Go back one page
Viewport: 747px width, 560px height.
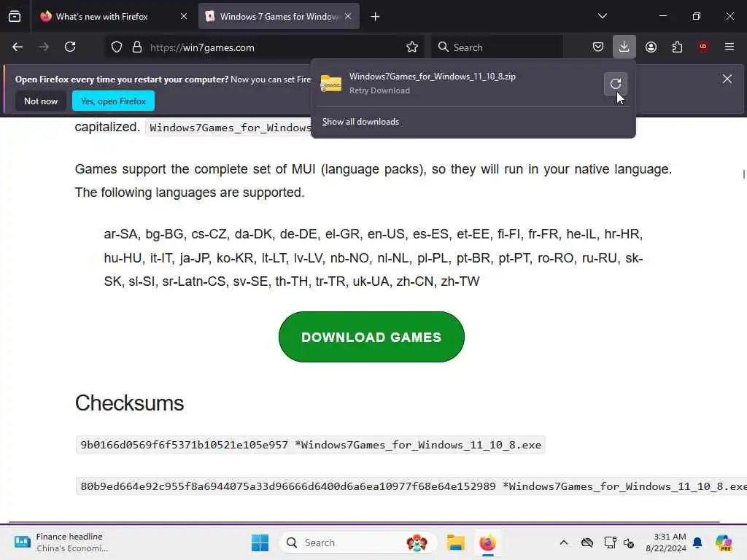click(18, 47)
